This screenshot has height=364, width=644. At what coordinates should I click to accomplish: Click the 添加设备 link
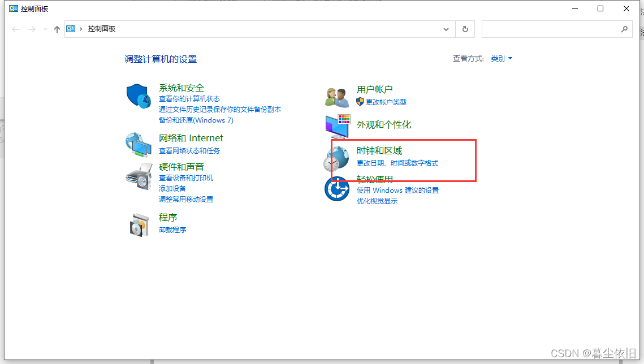tap(172, 188)
